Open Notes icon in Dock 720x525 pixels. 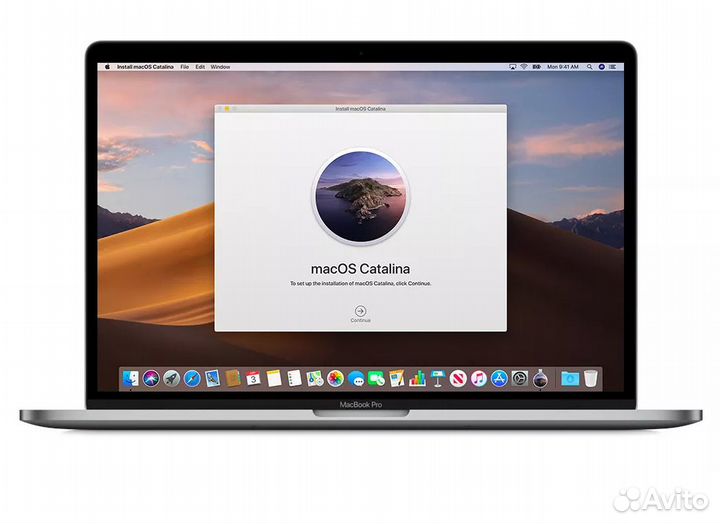[274, 378]
